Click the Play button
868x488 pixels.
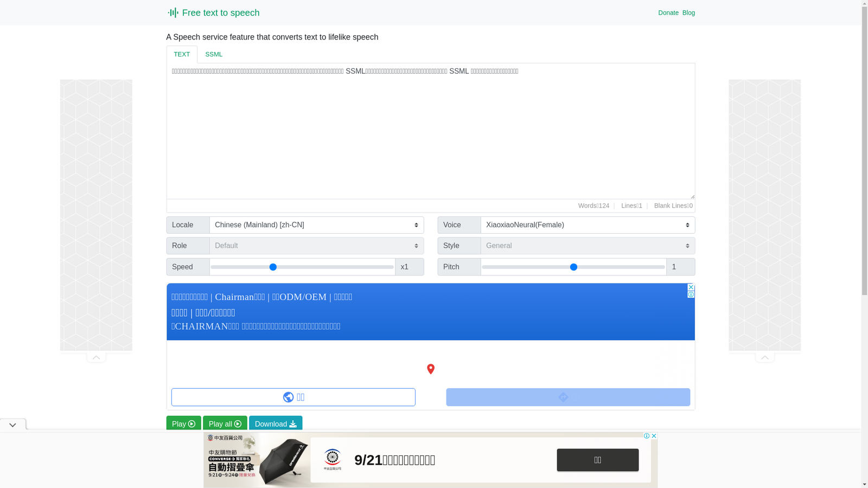(183, 424)
